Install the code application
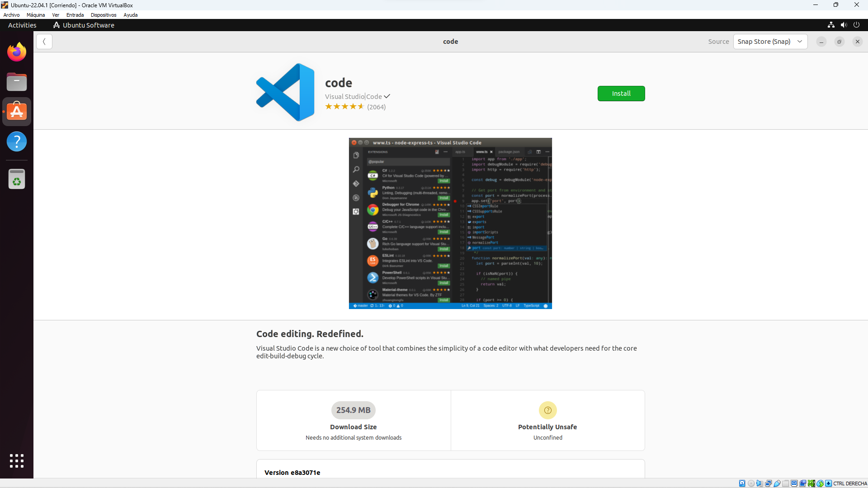The image size is (868, 488). pyautogui.click(x=621, y=94)
